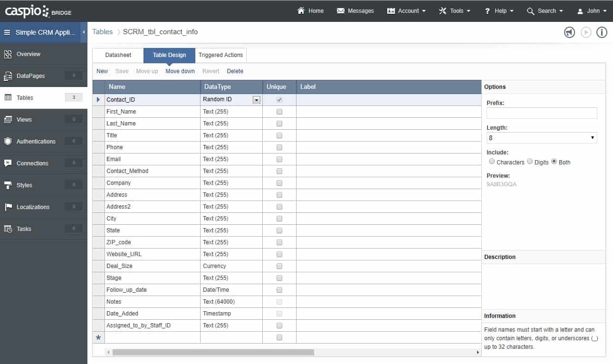The image size is (613, 364).
Task: Click the DataPages sidebar icon
Action: click(x=8, y=76)
